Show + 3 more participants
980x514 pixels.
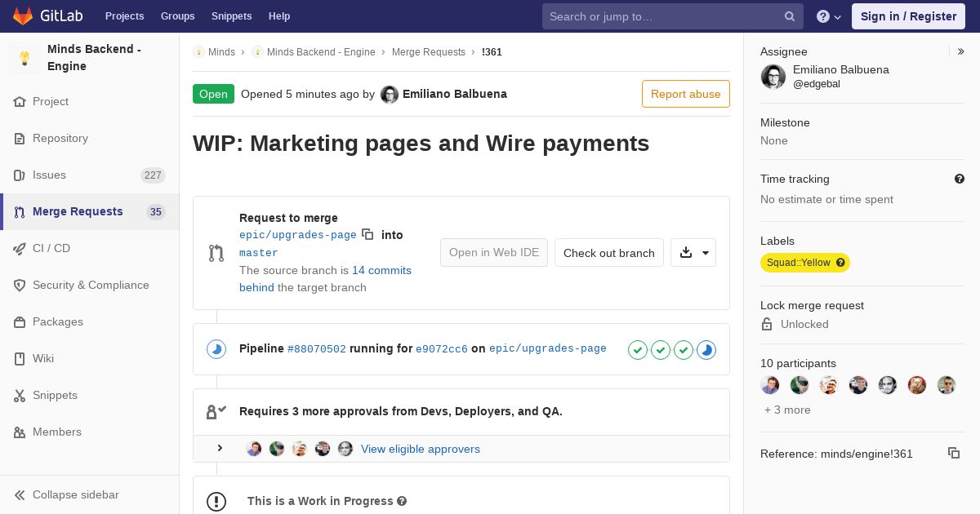click(x=787, y=410)
